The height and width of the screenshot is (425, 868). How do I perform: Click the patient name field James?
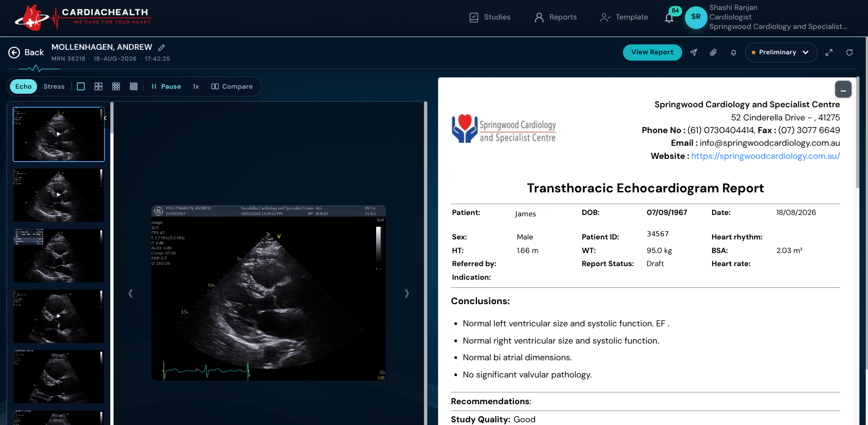(525, 214)
